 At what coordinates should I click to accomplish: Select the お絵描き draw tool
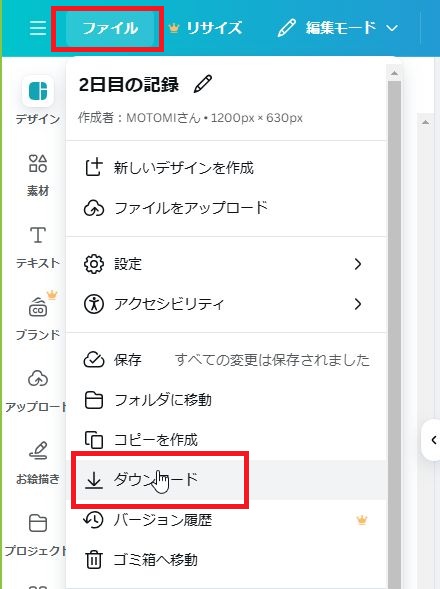38,463
